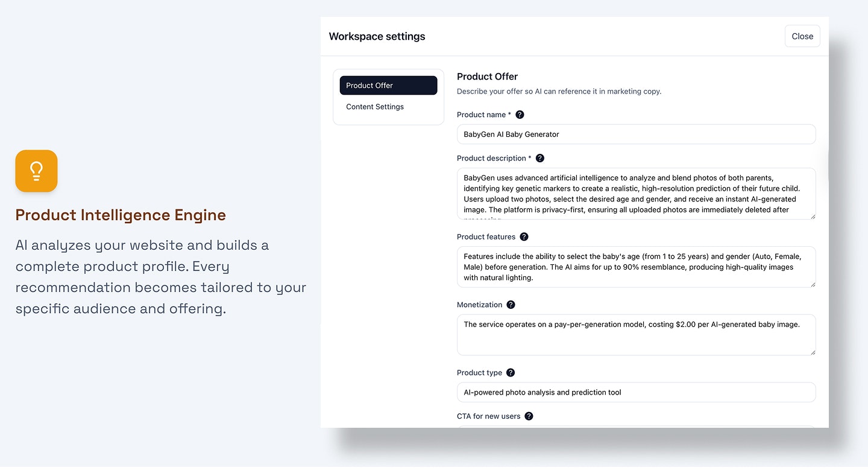Close the Workspace settings dialog

[x=802, y=36]
